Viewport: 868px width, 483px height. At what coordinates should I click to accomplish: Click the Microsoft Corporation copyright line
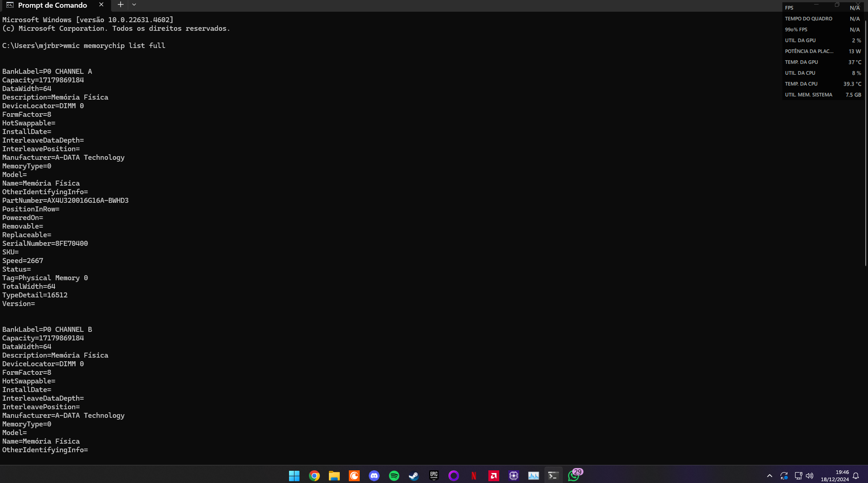[116, 29]
